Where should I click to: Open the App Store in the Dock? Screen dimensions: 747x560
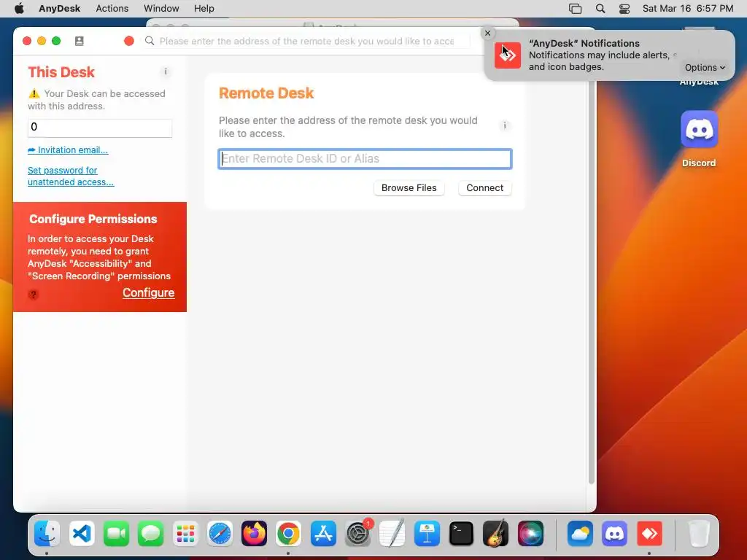click(x=323, y=533)
